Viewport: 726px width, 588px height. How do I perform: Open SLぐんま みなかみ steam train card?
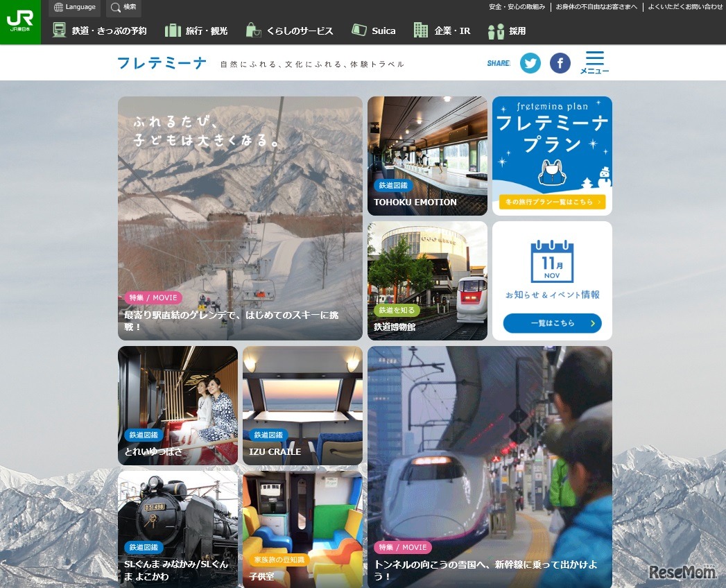point(178,530)
